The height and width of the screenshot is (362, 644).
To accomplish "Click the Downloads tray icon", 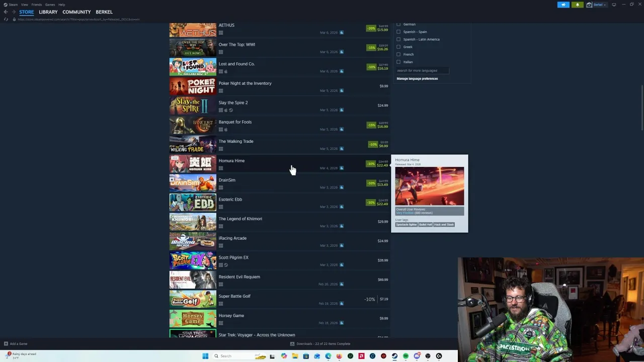I will (292, 344).
